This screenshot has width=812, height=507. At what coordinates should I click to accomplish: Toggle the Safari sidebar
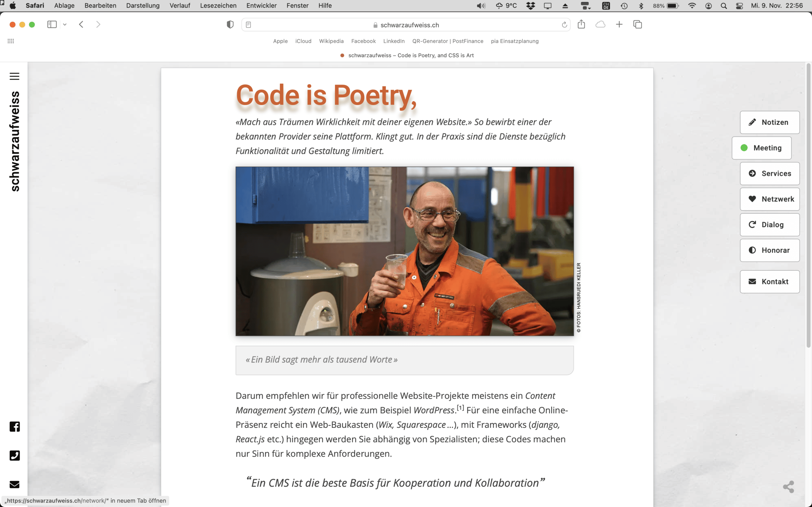pyautogui.click(x=52, y=24)
